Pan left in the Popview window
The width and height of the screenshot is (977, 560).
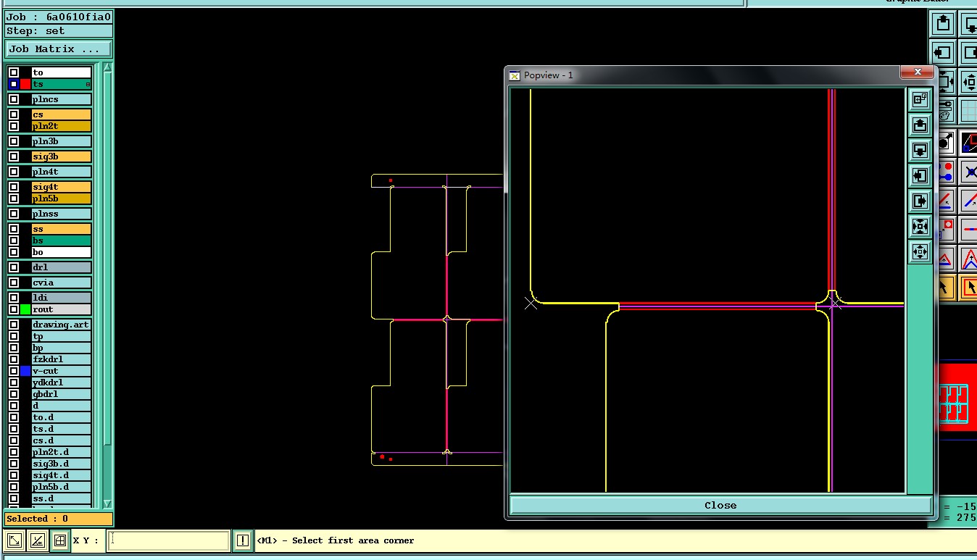click(x=920, y=176)
